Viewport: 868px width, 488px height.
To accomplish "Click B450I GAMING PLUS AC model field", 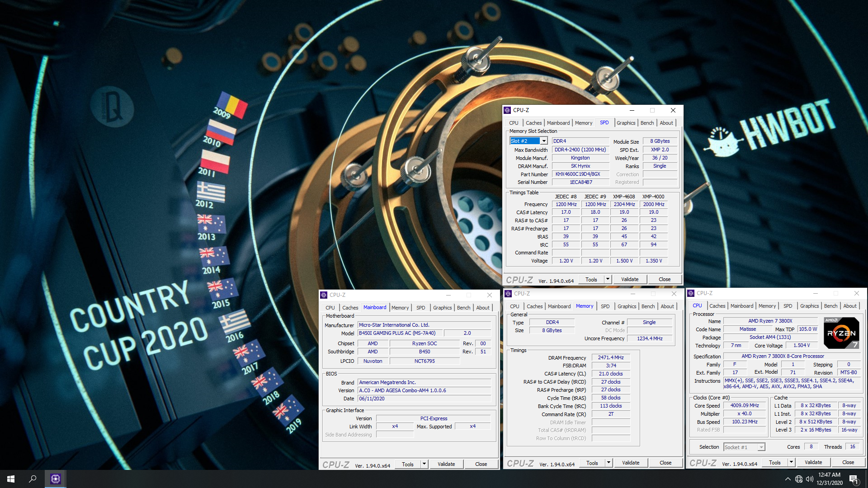I will (400, 333).
